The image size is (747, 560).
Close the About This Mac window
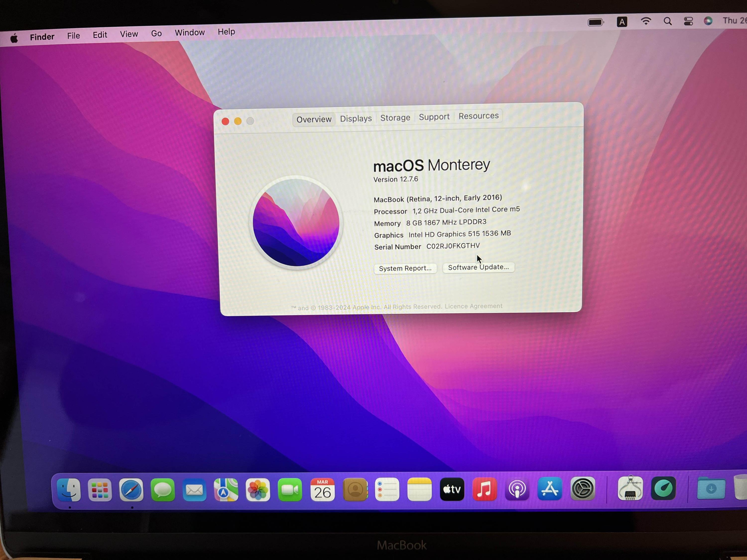[226, 121]
